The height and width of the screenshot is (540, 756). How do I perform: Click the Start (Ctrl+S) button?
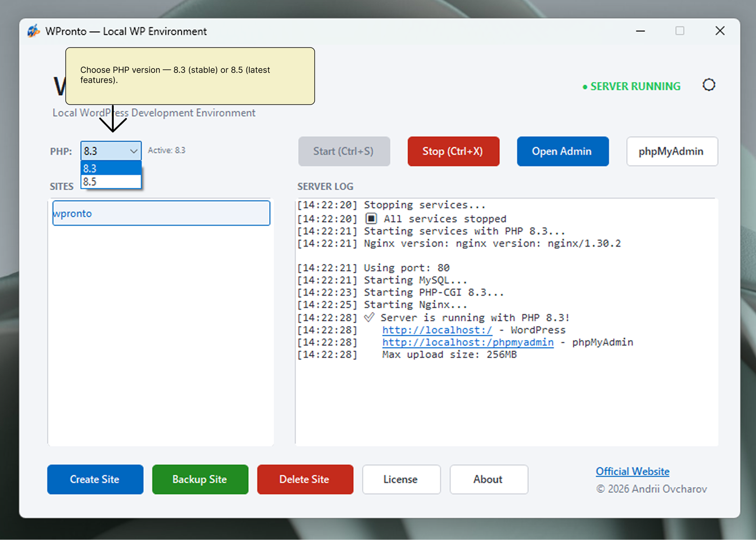pyautogui.click(x=344, y=151)
